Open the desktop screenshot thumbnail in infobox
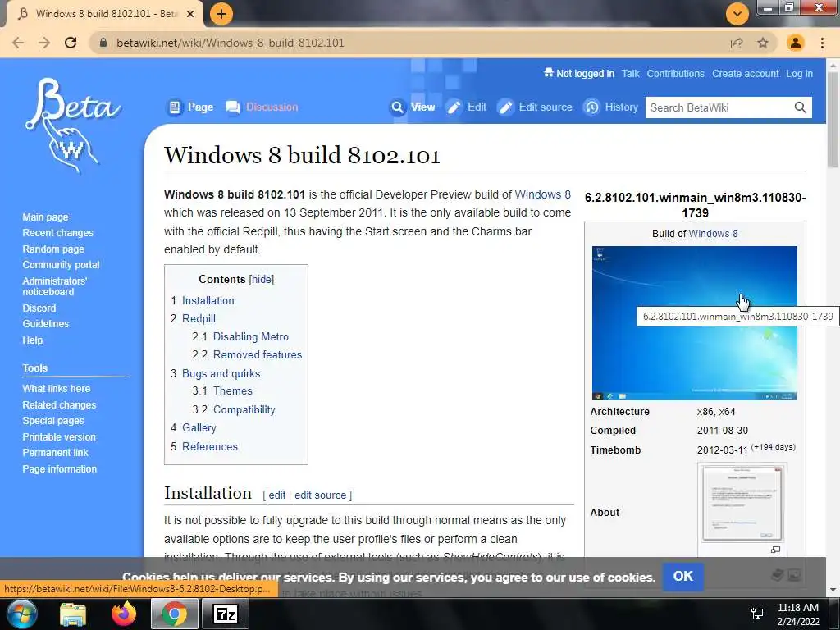The height and width of the screenshot is (630, 840). 694,323
